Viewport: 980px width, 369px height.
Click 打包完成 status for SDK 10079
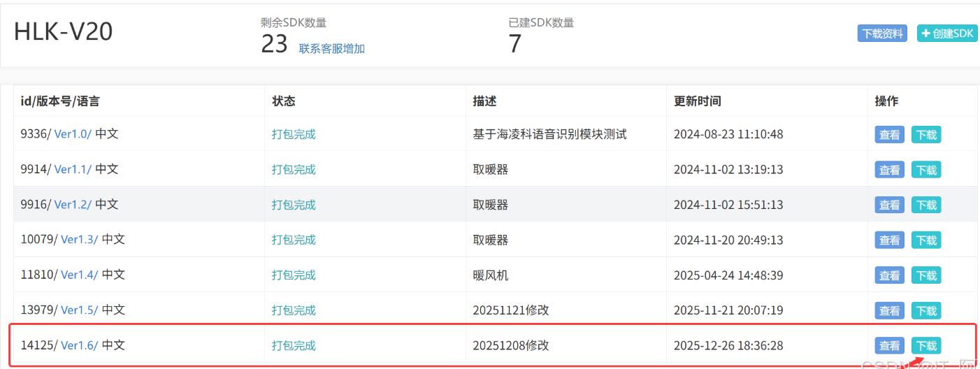point(294,240)
